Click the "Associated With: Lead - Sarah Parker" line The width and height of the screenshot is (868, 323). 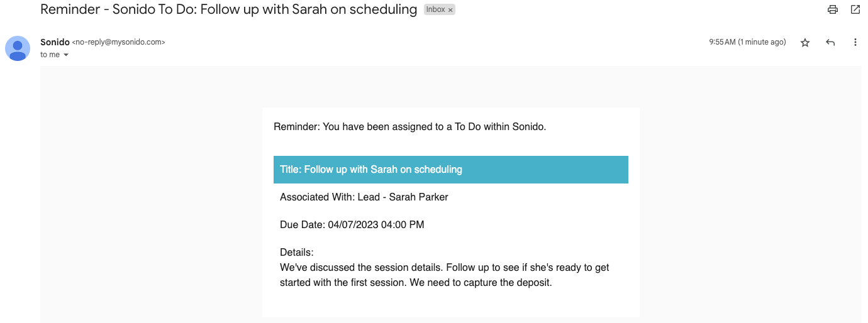coord(364,197)
